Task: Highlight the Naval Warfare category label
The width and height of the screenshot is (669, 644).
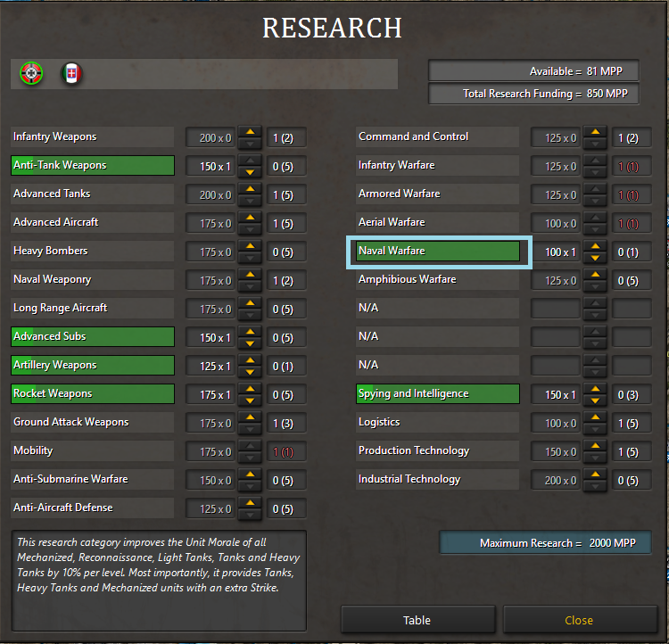Action: point(438,252)
